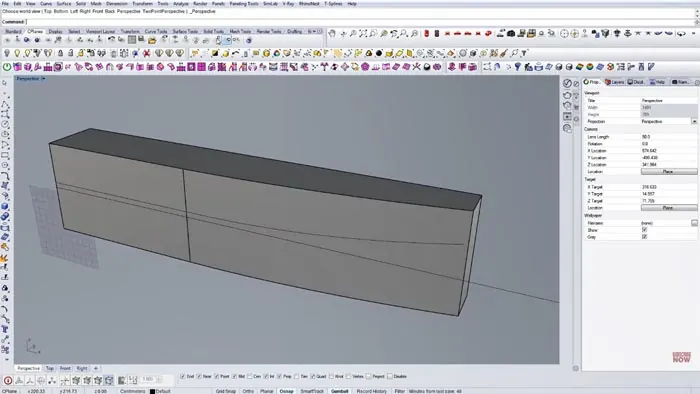Open the Surface menu
700x394 pixels.
tap(64, 4)
